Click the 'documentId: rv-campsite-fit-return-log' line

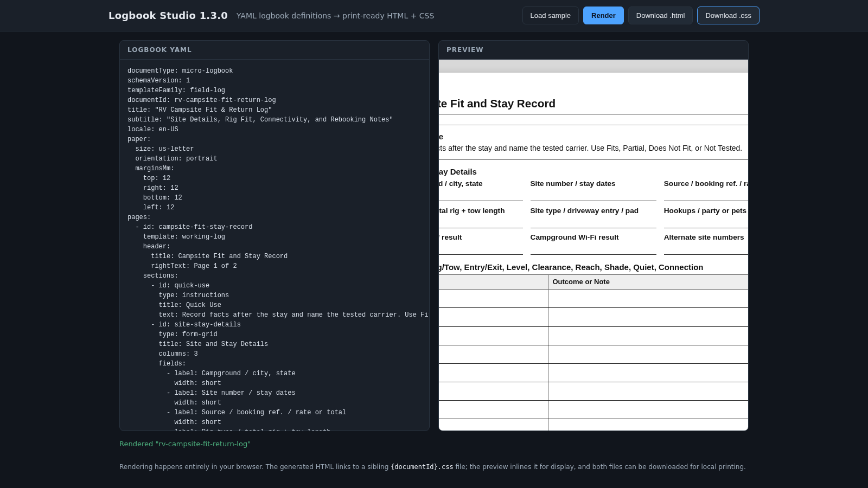(x=202, y=100)
